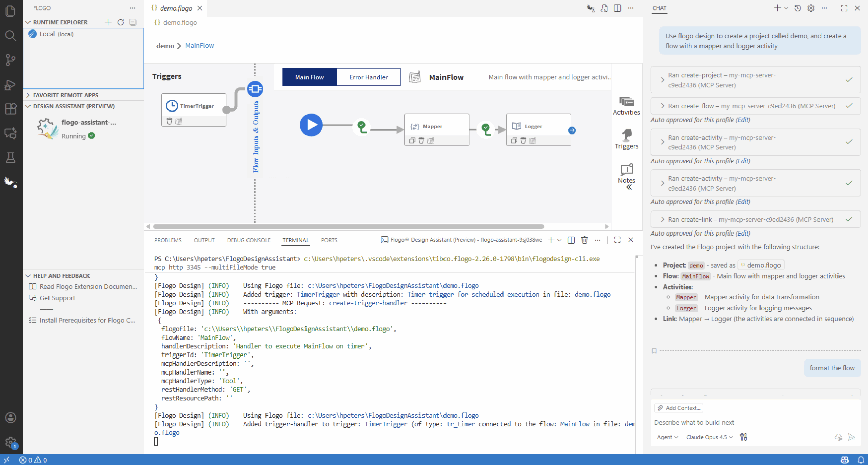Expand Favorite Remote Apps section
Screen dimensions: 868x465
pos(65,95)
